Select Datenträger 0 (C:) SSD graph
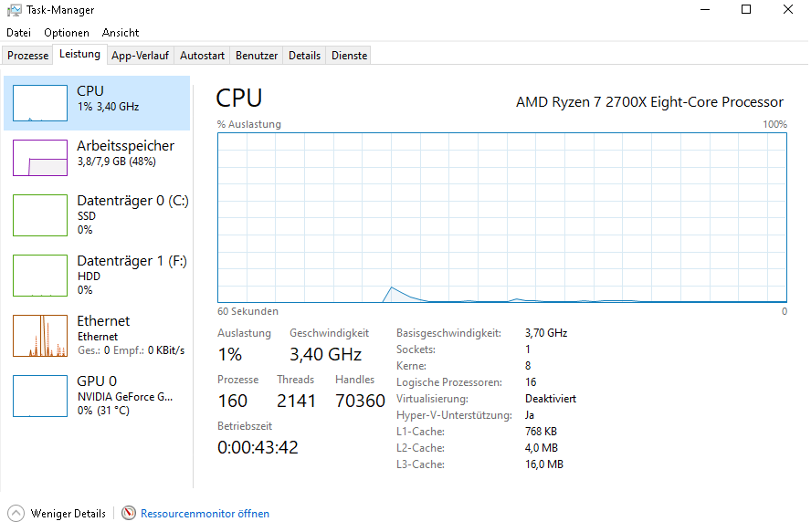811x532 pixels. (40, 215)
